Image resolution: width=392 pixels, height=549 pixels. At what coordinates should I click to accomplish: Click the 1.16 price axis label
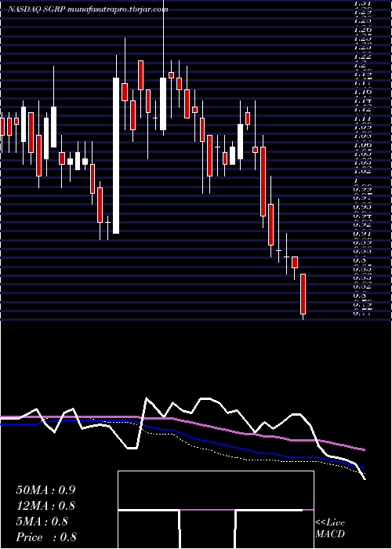point(363,92)
